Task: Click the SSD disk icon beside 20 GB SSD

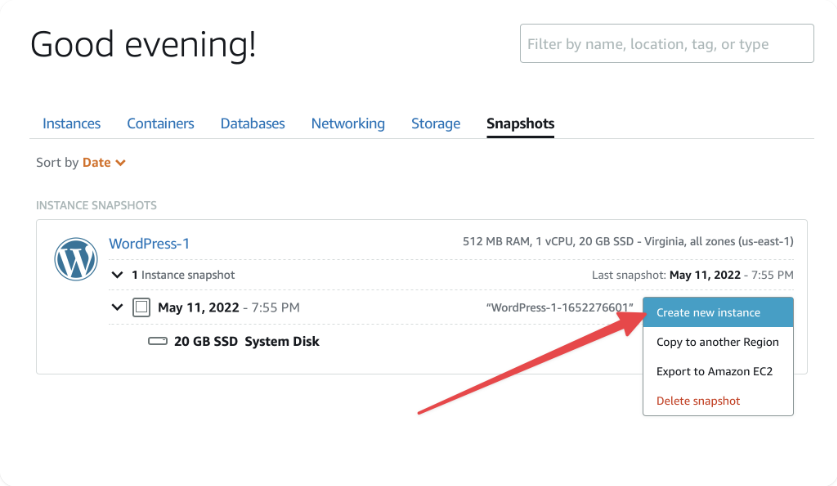Action: pos(157,341)
